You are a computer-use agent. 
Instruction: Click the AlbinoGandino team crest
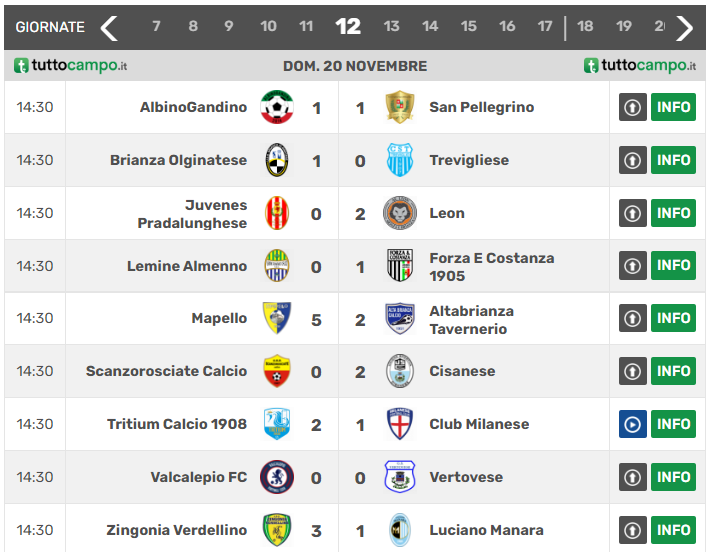(277, 107)
